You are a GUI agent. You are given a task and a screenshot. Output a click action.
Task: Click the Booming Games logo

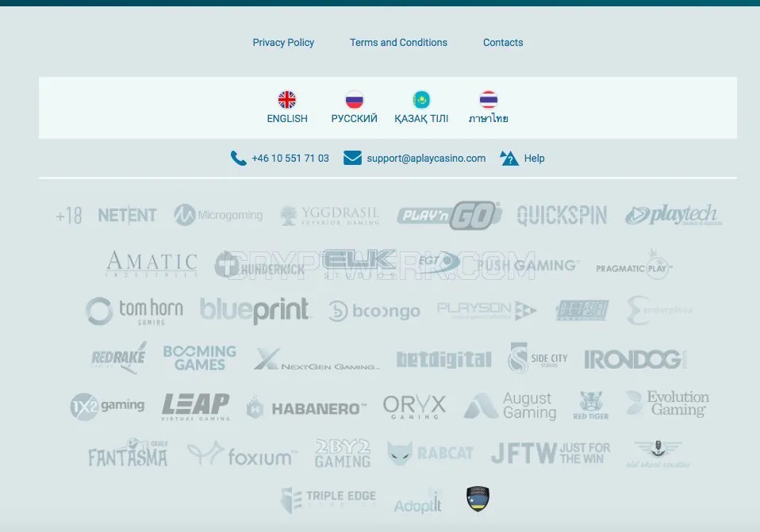(200, 358)
